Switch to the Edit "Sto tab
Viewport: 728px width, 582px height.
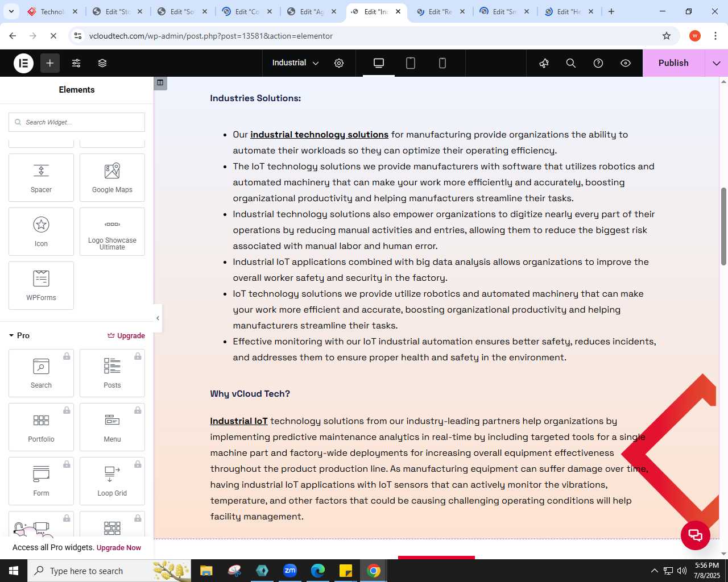[x=118, y=11]
